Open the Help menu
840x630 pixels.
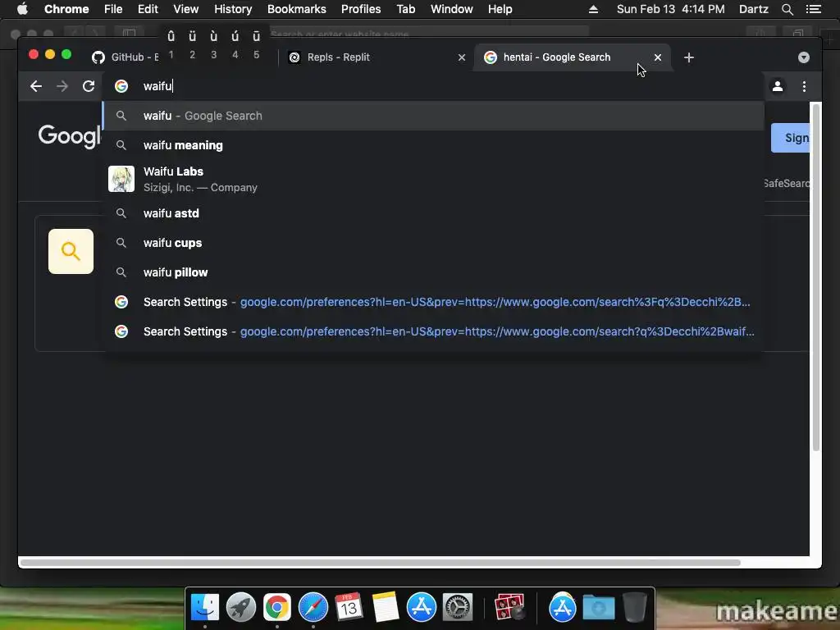[500, 9]
